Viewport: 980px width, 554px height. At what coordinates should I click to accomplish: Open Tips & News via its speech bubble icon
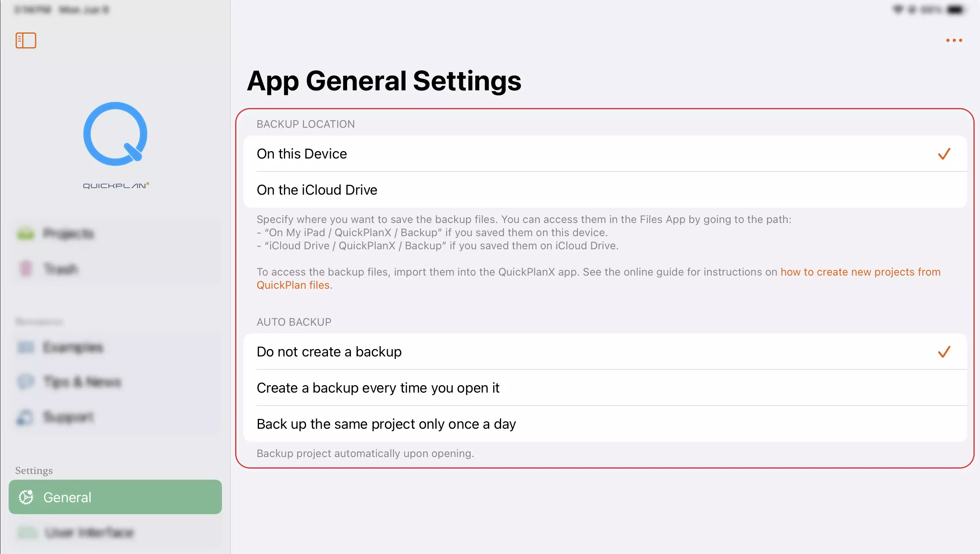point(25,382)
